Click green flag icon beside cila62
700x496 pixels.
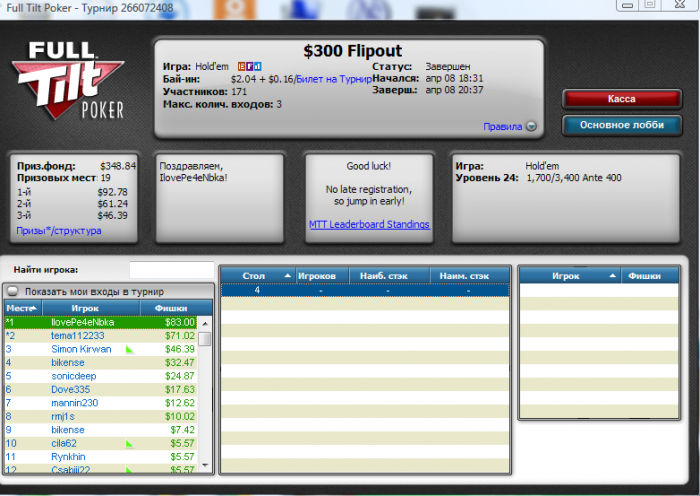[130, 444]
